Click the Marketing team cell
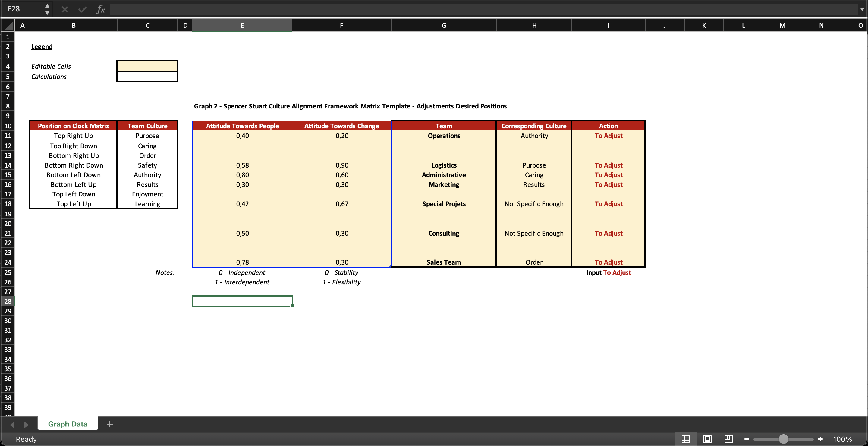The image size is (868, 446). pos(444,185)
